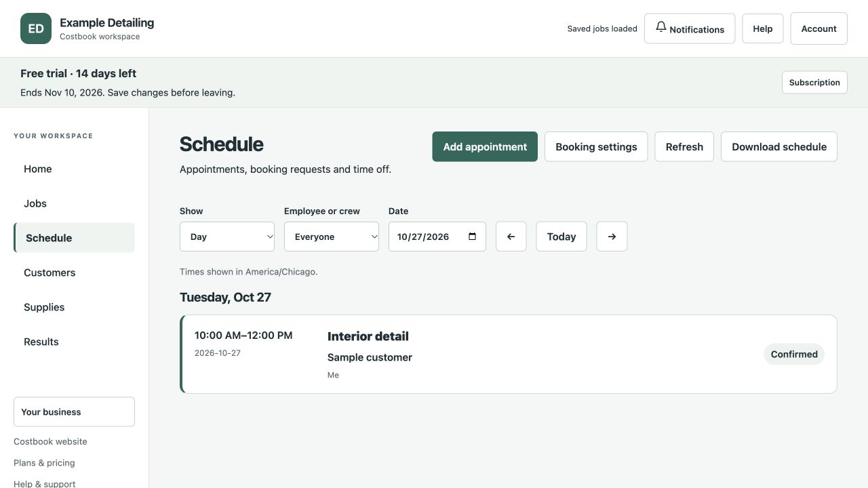Select Schedule sidebar item
This screenshot has width=868, height=488.
click(x=74, y=238)
